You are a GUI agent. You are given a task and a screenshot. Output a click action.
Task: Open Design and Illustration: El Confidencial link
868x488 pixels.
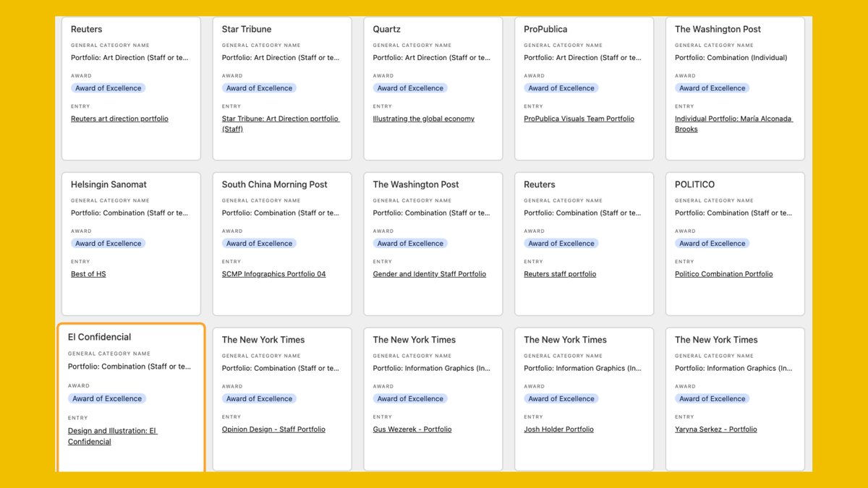[112, 436]
